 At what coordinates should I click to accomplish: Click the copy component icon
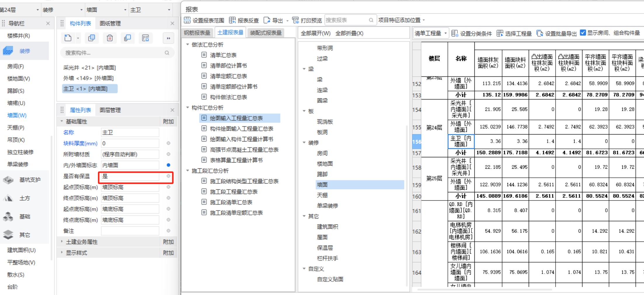click(92, 38)
